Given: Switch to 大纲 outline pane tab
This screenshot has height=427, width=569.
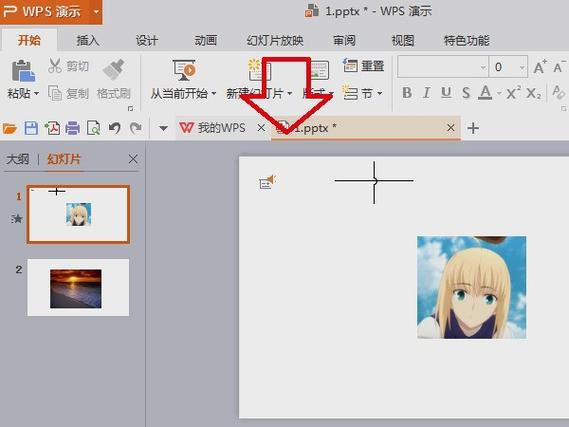Looking at the screenshot, I should click(17, 159).
